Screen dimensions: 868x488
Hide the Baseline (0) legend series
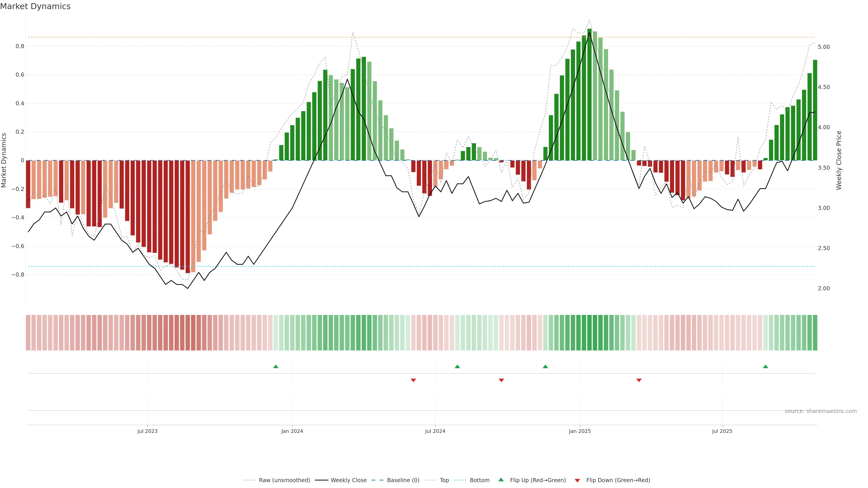click(403, 480)
